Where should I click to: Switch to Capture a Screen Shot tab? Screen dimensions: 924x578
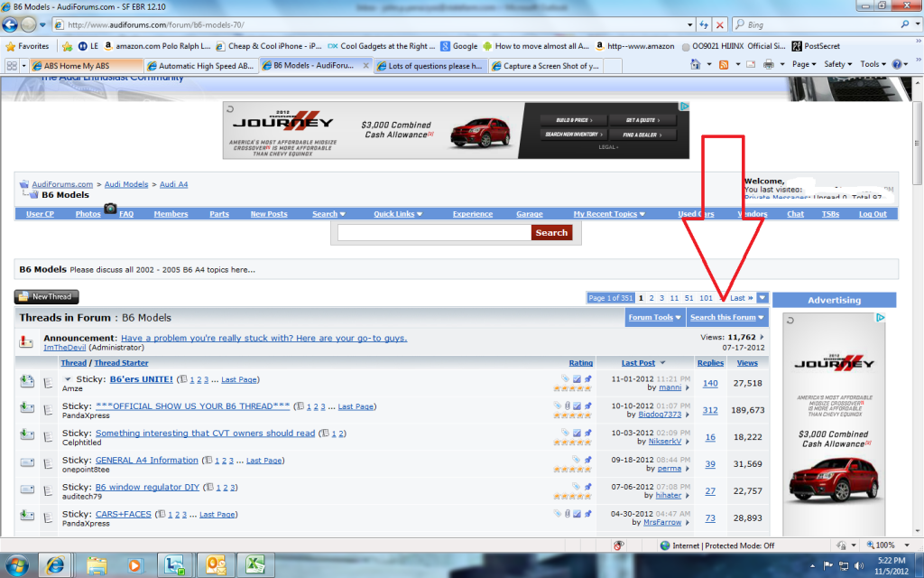tap(546, 65)
